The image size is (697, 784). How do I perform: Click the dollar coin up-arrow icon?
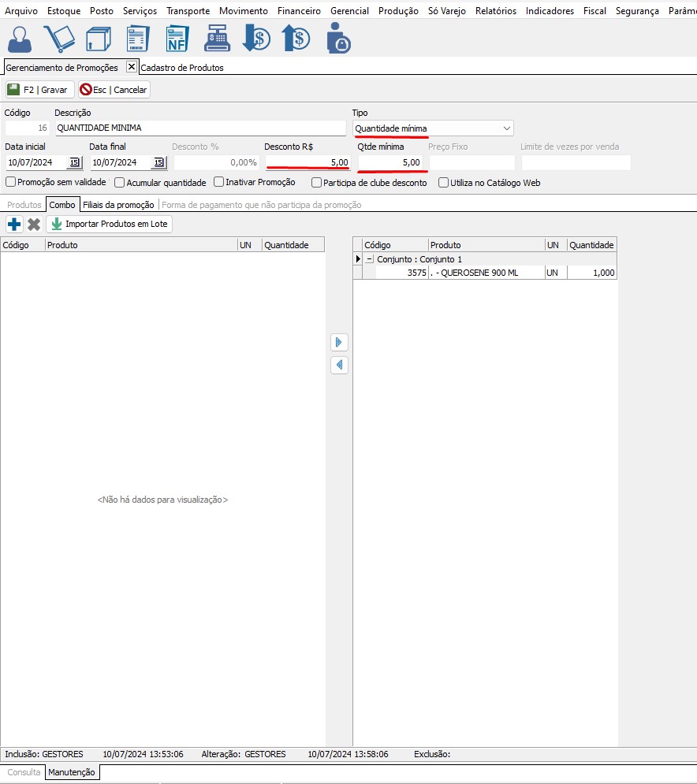296,39
